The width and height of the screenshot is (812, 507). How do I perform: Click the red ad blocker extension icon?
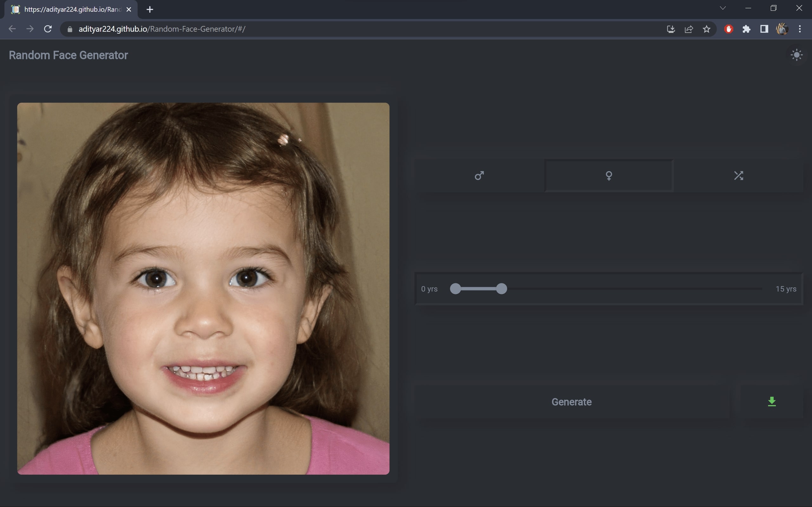pos(728,29)
